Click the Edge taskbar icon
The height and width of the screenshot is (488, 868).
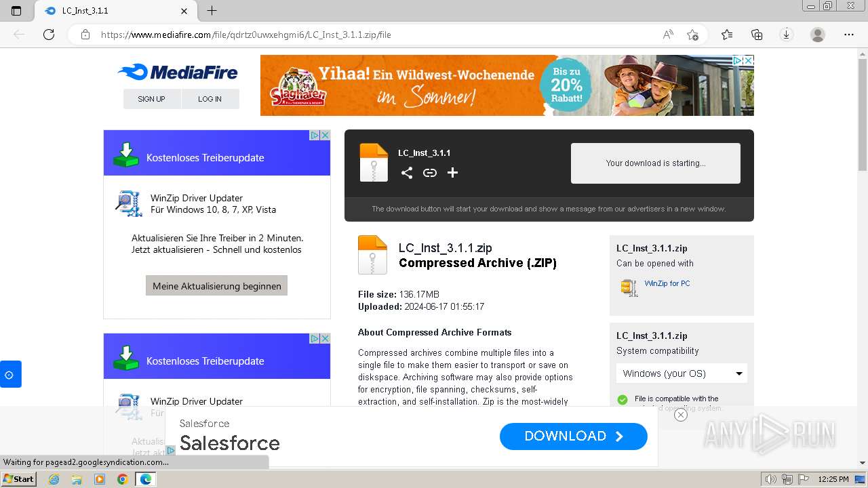[146, 479]
